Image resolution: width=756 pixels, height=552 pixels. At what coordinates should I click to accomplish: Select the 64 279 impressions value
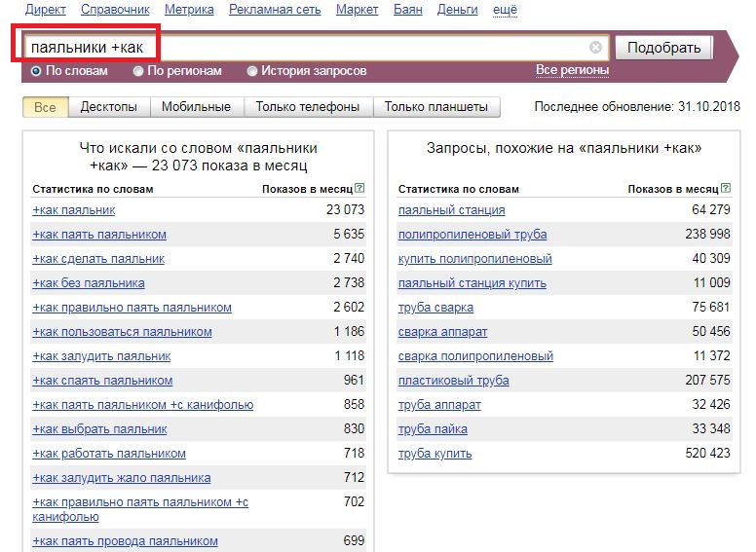[711, 210]
